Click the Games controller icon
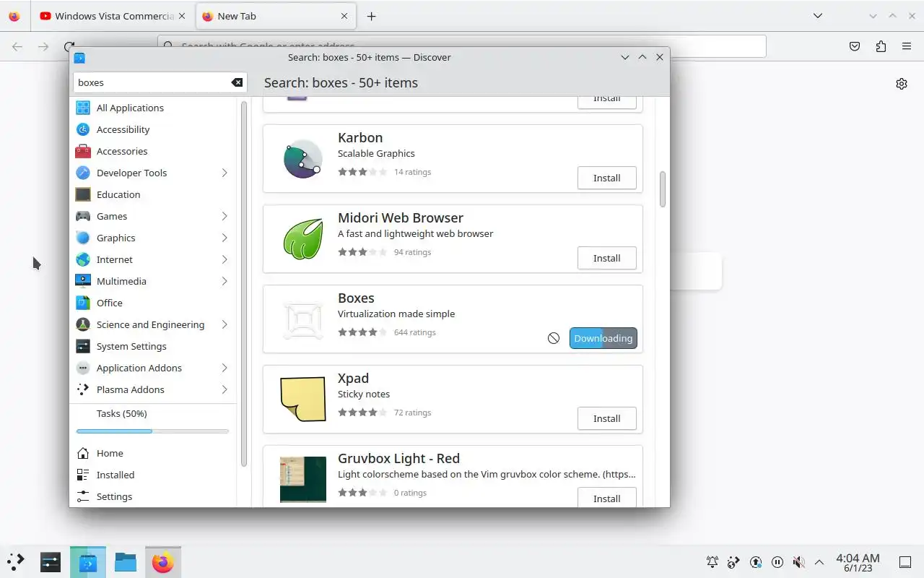The image size is (924, 578). pyautogui.click(x=83, y=216)
